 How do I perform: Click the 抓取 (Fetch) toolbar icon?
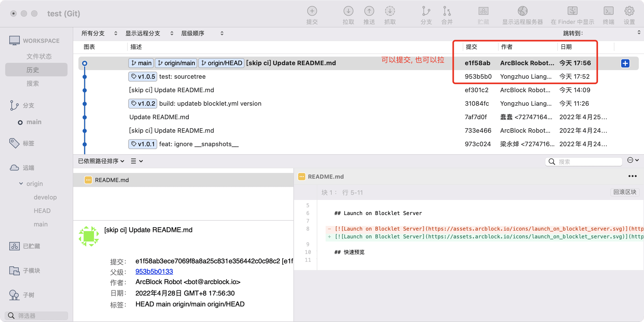[390, 11]
